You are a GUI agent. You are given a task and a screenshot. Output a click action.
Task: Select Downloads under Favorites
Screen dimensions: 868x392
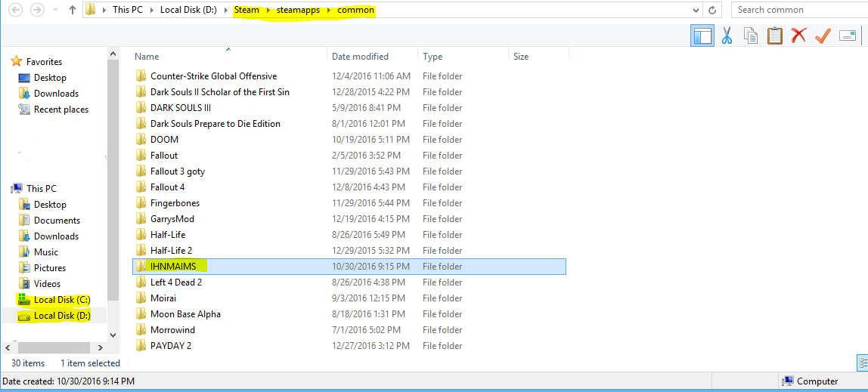point(56,94)
